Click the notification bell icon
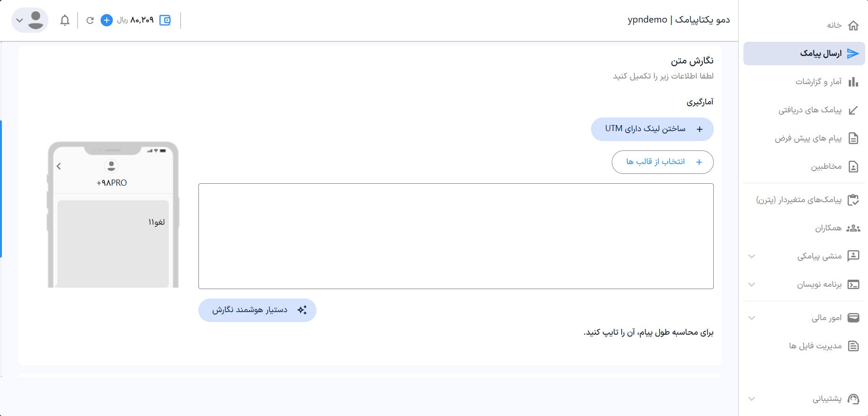868x416 pixels. (x=65, y=20)
